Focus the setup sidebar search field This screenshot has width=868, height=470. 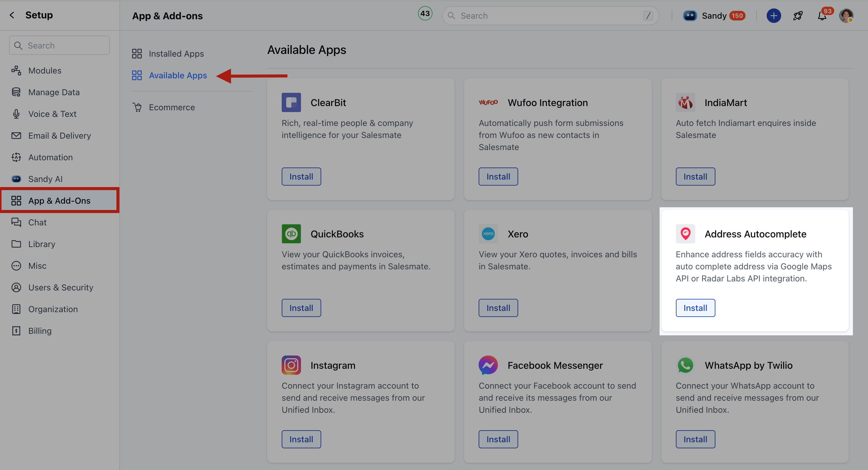click(x=59, y=45)
